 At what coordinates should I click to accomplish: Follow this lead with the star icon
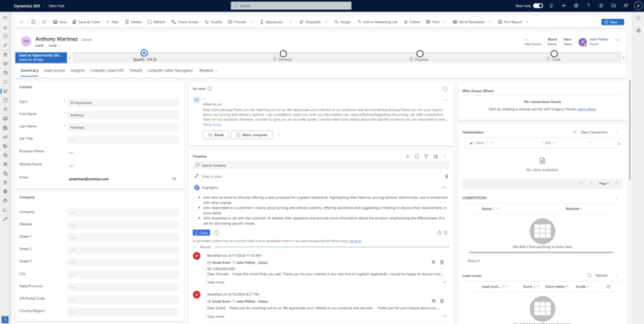[411, 22]
